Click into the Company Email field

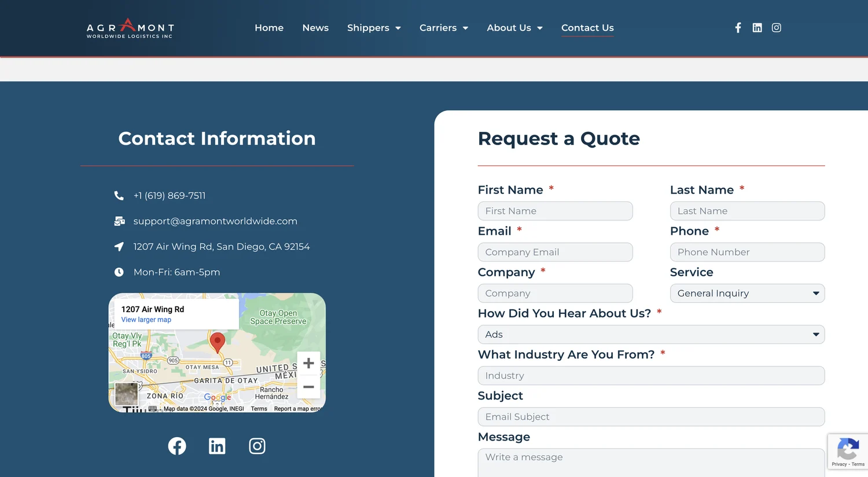click(x=555, y=252)
